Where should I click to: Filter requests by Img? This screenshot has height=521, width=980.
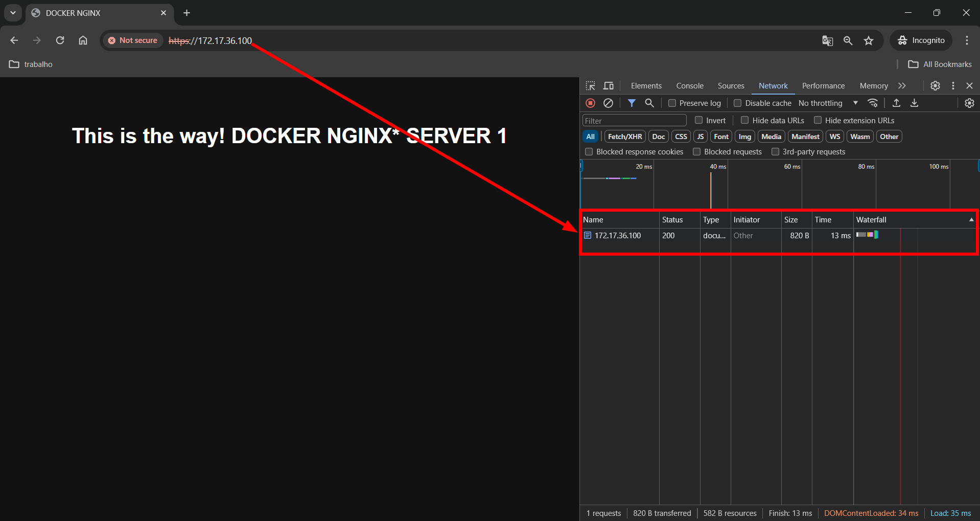[745, 137]
